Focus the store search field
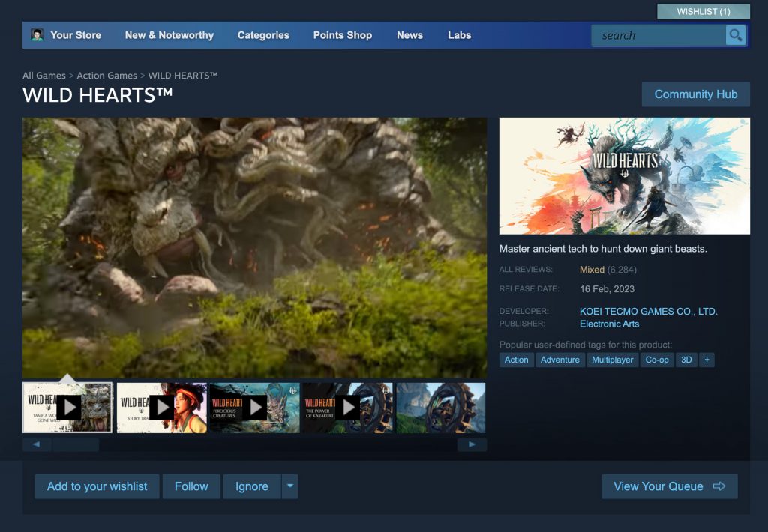Screen dimensions: 768x532 [658, 35]
